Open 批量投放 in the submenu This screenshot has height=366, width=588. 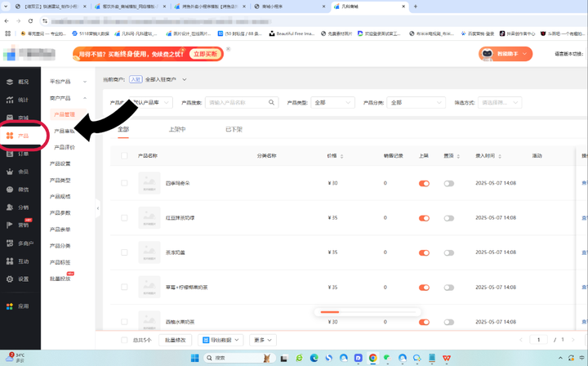click(60, 279)
